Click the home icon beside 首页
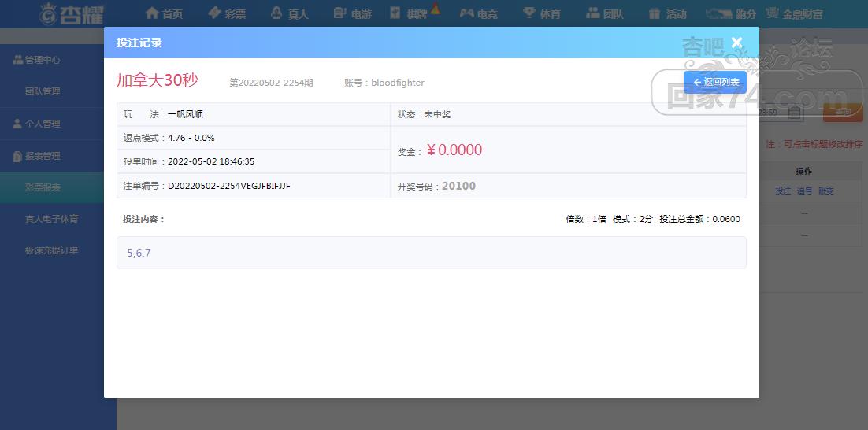This screenshot has height=430, width=868. pos(152,13)
